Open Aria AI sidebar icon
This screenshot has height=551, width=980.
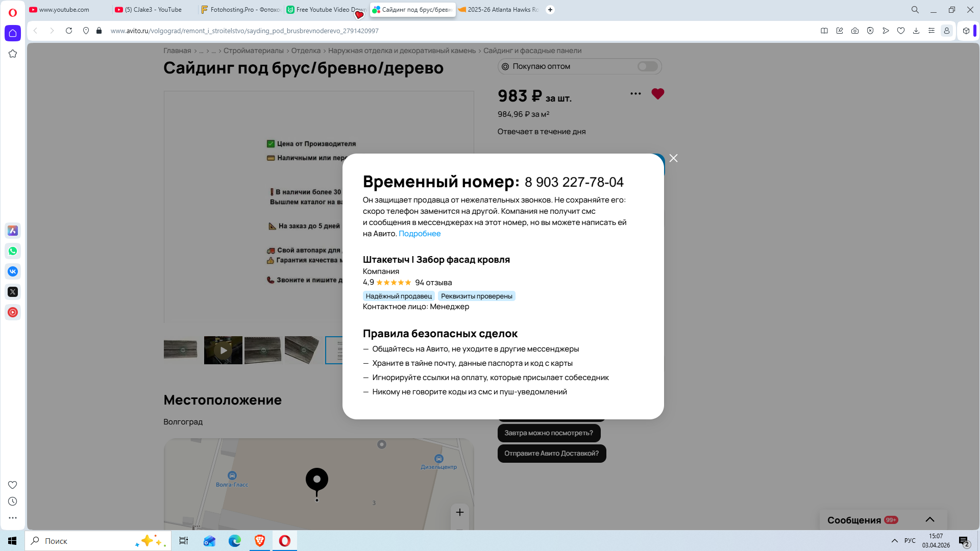coord(13,231)
